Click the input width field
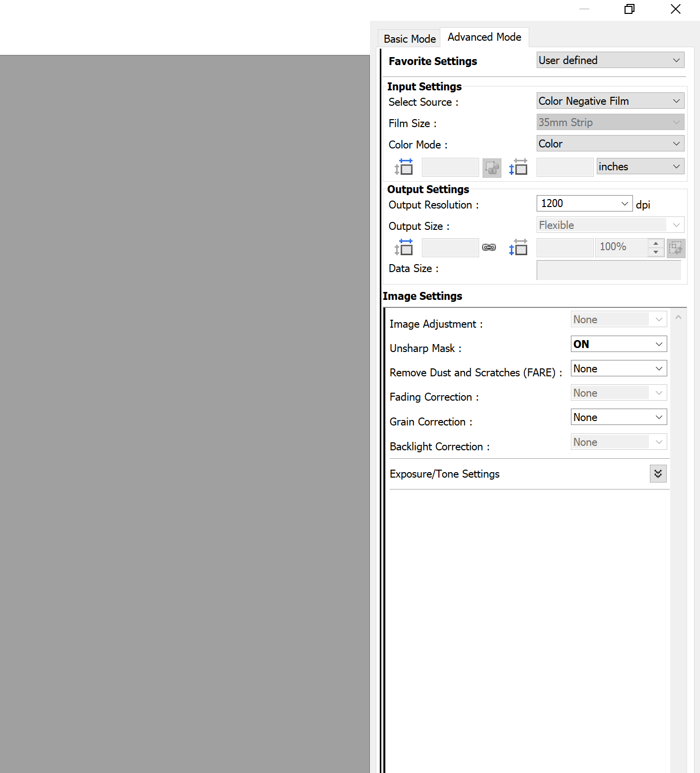The height and width of the screenshot is (773, 700). click(450, 167)
